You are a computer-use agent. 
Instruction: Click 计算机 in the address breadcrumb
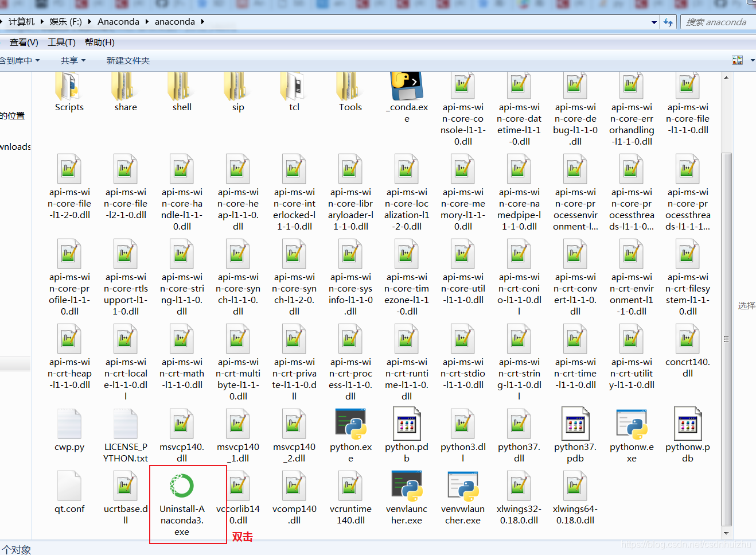tap(21, 22)
